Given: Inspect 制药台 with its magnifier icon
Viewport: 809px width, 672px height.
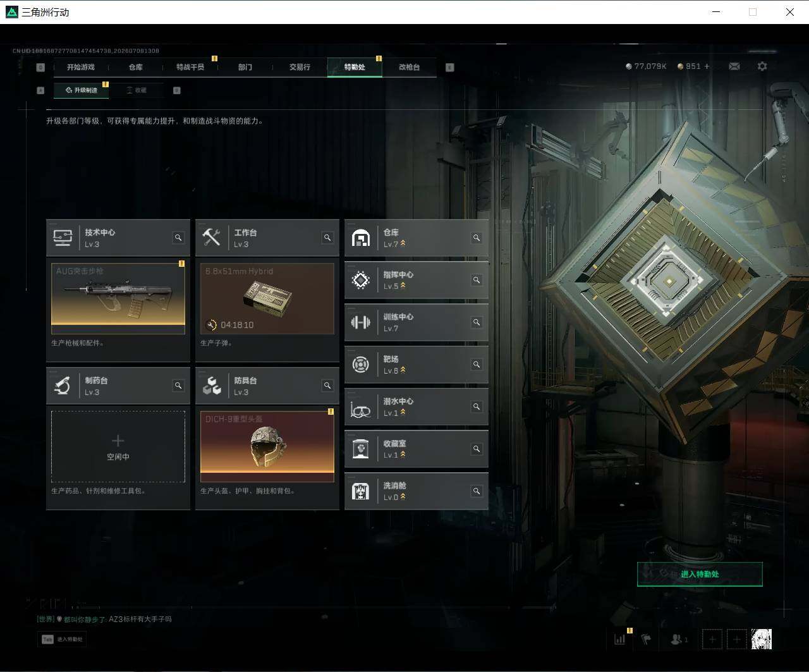Looking at the screenshot, I should click(178, 386).
